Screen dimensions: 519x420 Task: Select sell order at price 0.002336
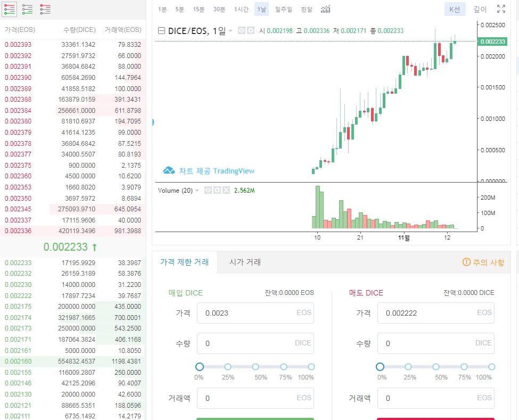click(73, 230)
